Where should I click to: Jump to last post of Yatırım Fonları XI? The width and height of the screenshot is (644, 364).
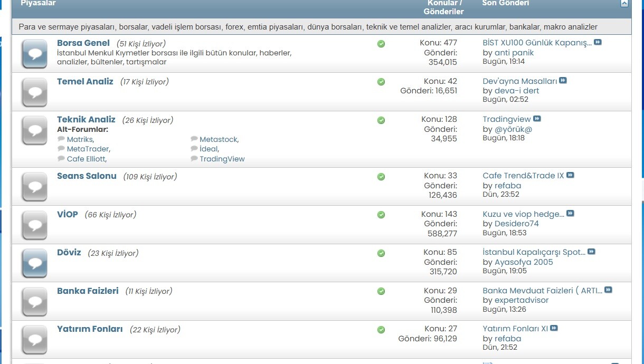(x=554, y=328)
